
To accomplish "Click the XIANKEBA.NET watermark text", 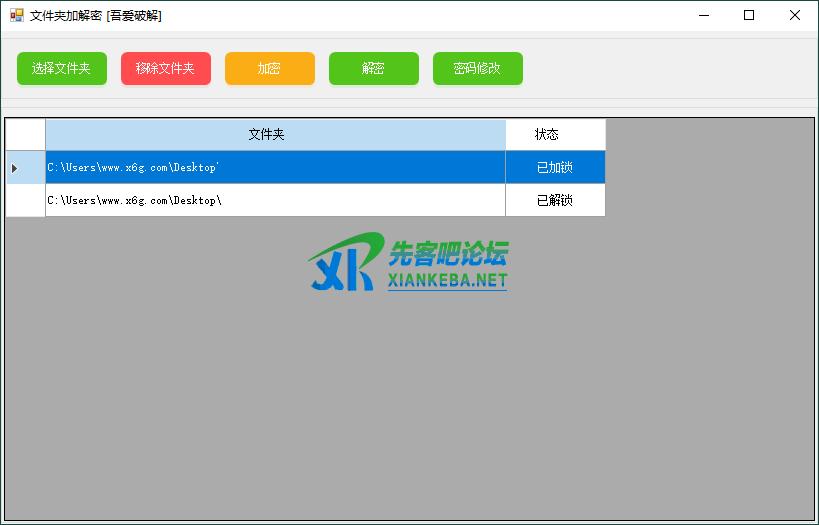I will [447, 281].
